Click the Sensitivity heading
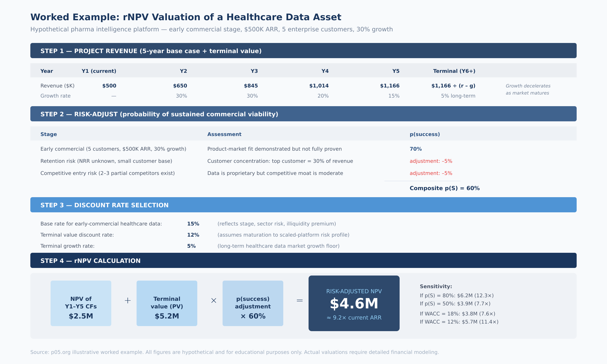 coord(436,287)
